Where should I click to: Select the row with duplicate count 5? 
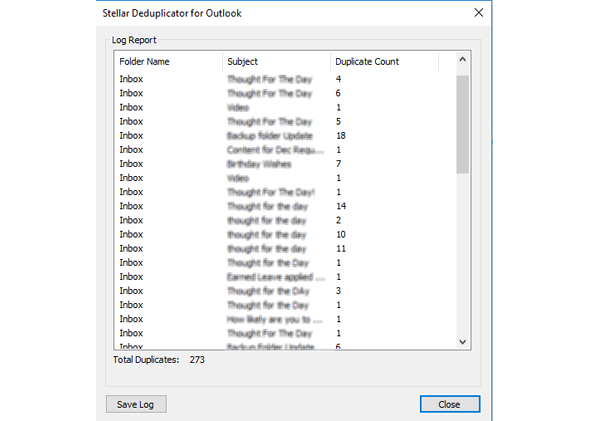tap(285, 122)
